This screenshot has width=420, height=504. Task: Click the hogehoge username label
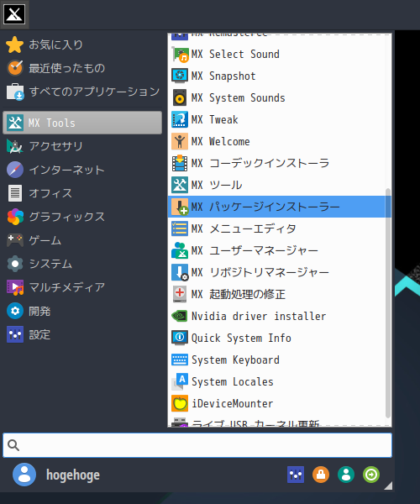pyautogui.click(x=73, y=475)
